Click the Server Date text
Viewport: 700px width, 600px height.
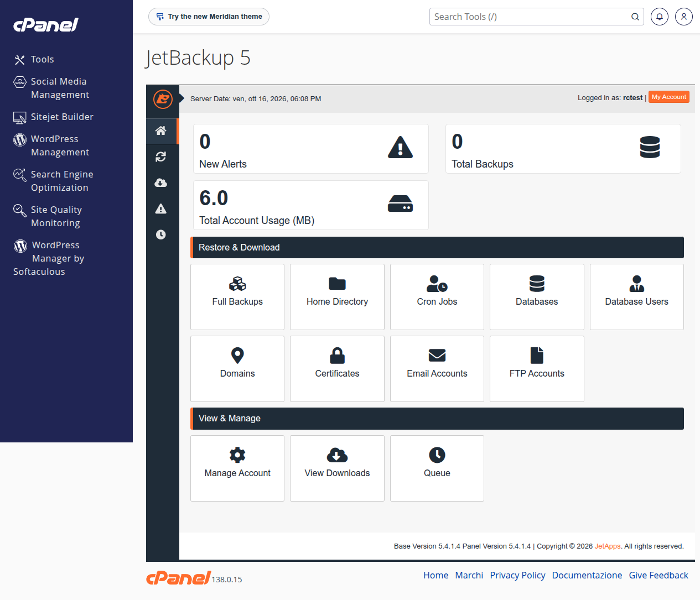click(x=256, y=99)
